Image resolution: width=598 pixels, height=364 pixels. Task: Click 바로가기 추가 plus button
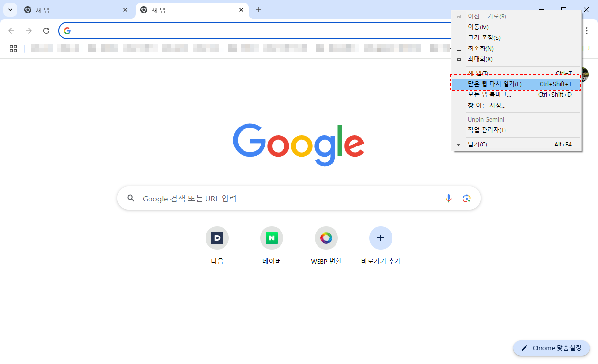click(381, 238)
